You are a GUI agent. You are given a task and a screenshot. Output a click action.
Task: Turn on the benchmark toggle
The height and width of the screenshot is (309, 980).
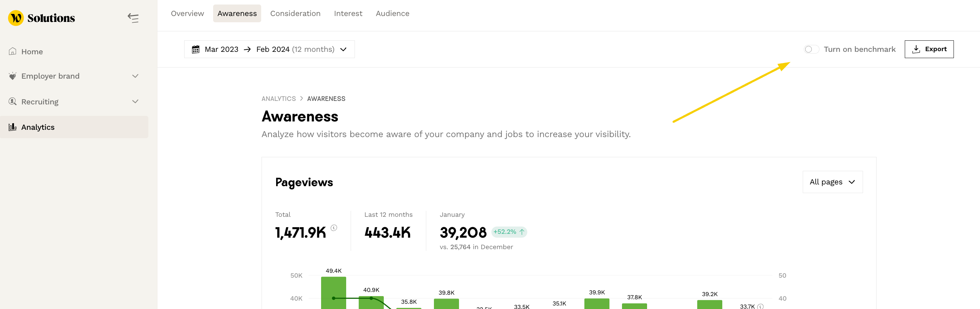(811, 49)
